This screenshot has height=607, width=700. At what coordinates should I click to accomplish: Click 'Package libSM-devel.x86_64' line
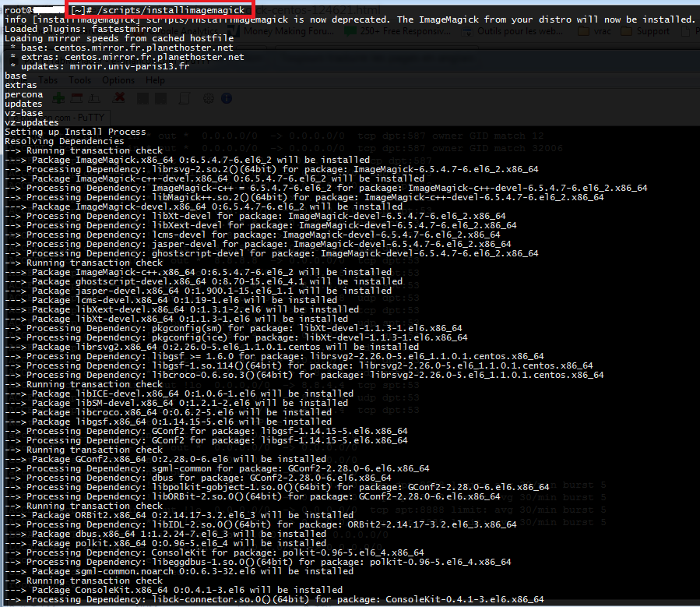click(176, 404)
